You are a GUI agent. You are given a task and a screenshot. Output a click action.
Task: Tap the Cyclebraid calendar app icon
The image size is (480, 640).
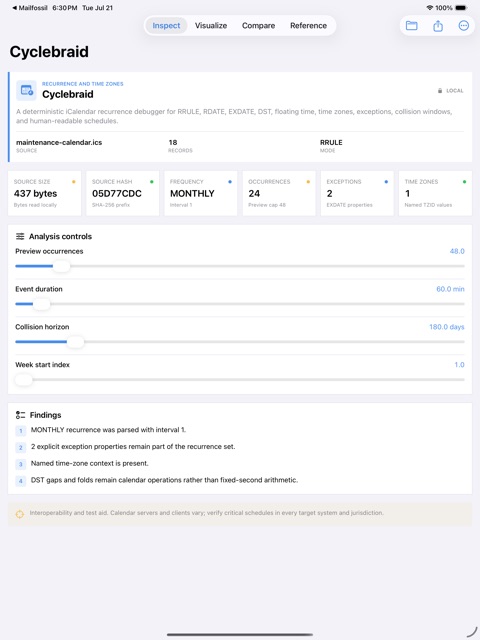click(26, 90)
